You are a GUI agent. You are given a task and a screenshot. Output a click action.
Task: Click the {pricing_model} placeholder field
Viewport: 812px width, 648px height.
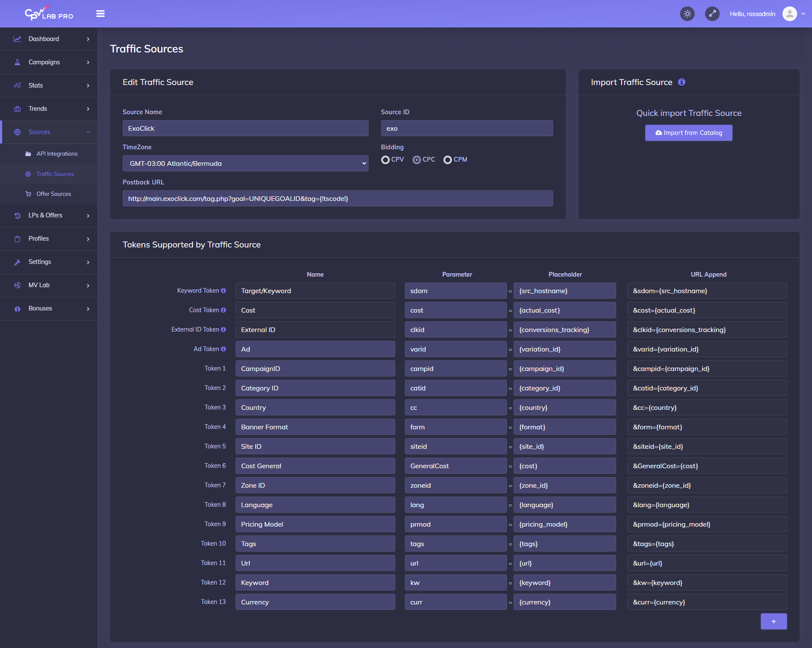tap(564, 524)
